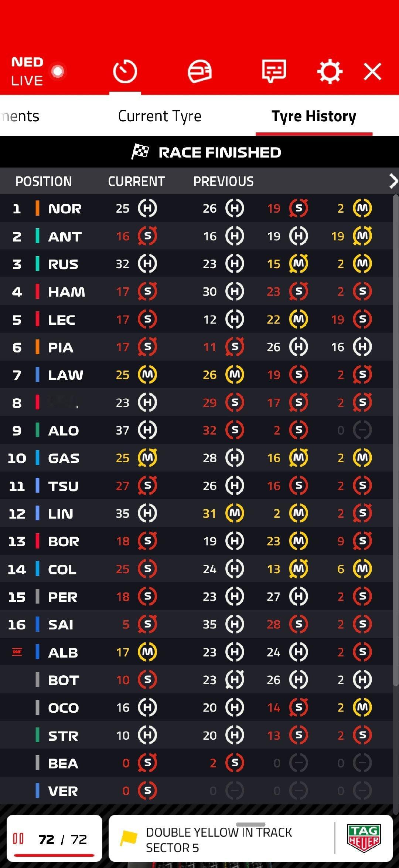
Task: Tap the 72 / 72 lap progress bar
Action: tap(54, 855)
